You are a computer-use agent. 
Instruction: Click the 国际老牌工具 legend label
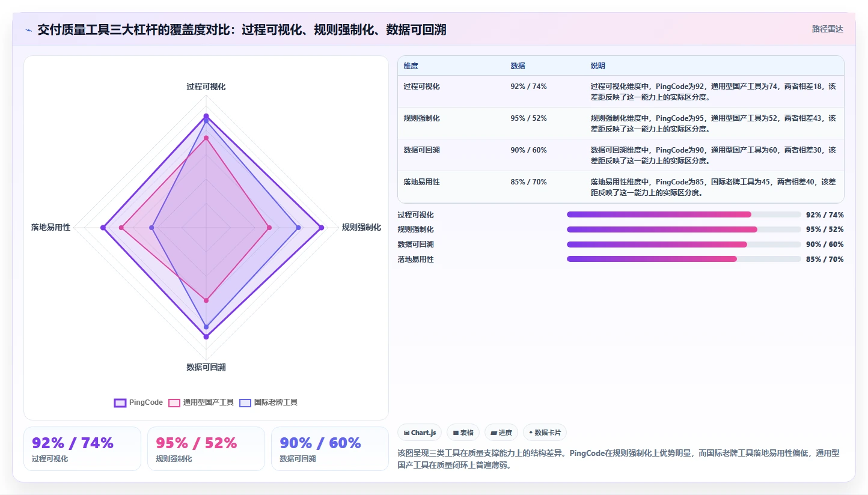276,402
